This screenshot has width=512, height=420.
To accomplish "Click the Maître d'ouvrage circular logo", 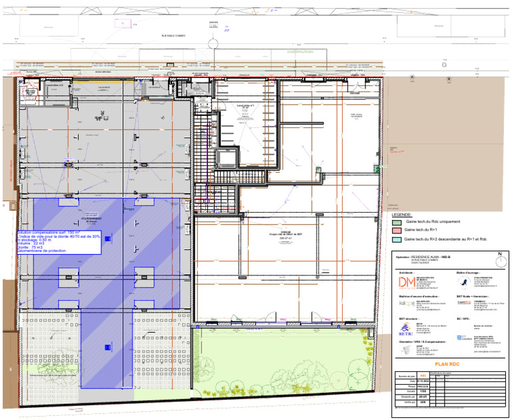I will (x=464, y=283).
